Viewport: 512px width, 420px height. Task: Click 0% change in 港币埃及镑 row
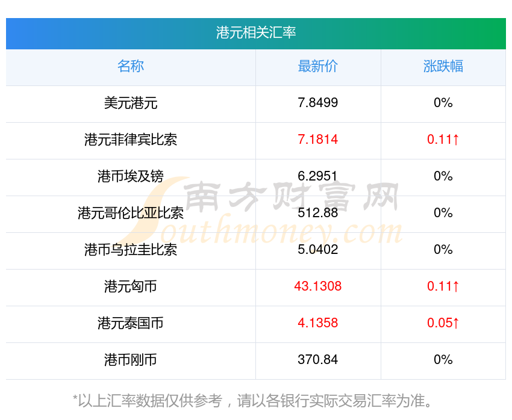click(x=443, y=176)
